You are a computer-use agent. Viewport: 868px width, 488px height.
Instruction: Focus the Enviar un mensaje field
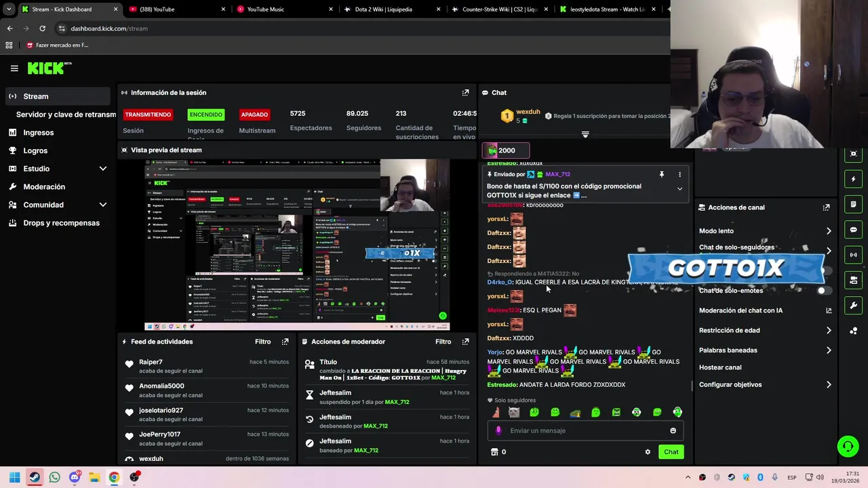click(x=585, y=430)
